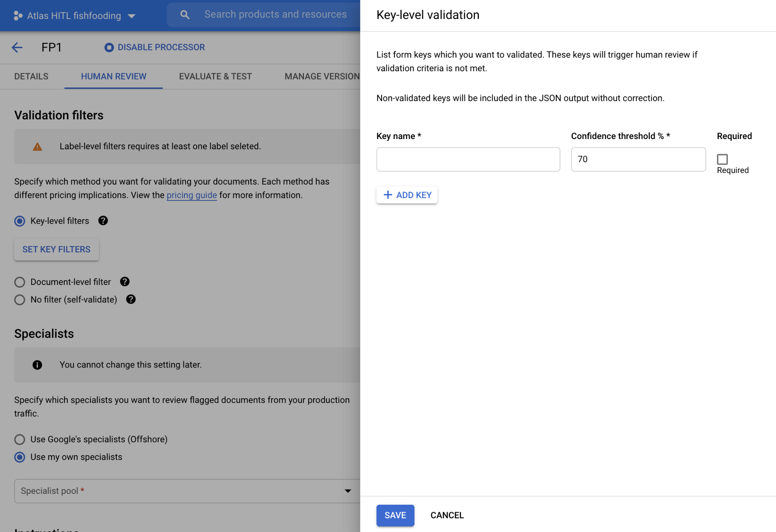
Task: Click the Key name input field
Action: point(468,159)
